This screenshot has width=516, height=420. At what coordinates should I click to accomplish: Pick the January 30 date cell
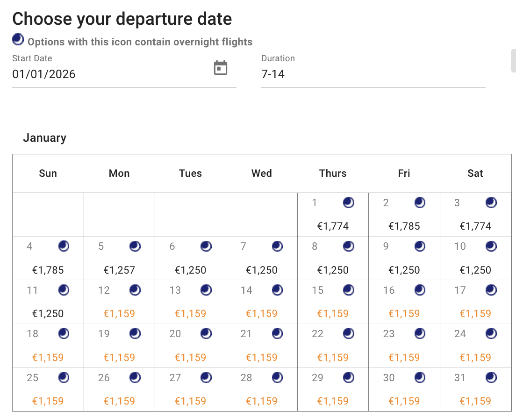point(404,390)
